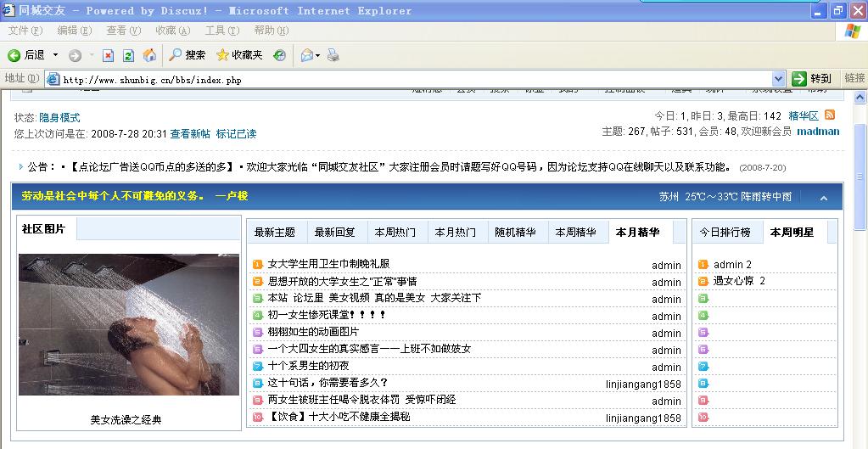Open the new member madman profile link
868x449 pixels.
pos(818,132)
